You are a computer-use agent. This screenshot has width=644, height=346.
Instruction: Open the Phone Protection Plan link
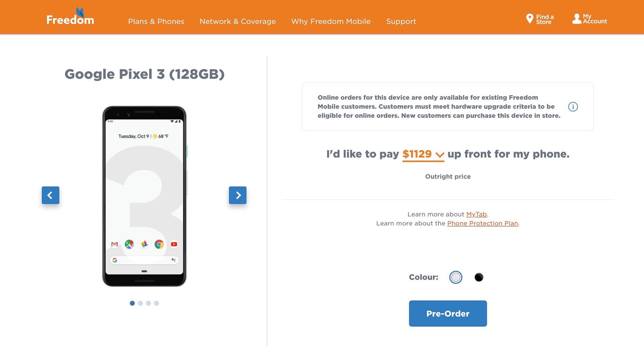[x=482, y=224]
